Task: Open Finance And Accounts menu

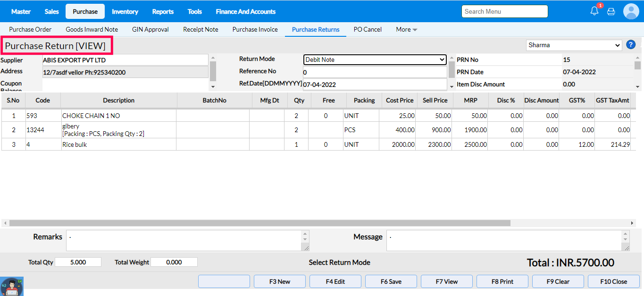Action: [x=245, y=11]
